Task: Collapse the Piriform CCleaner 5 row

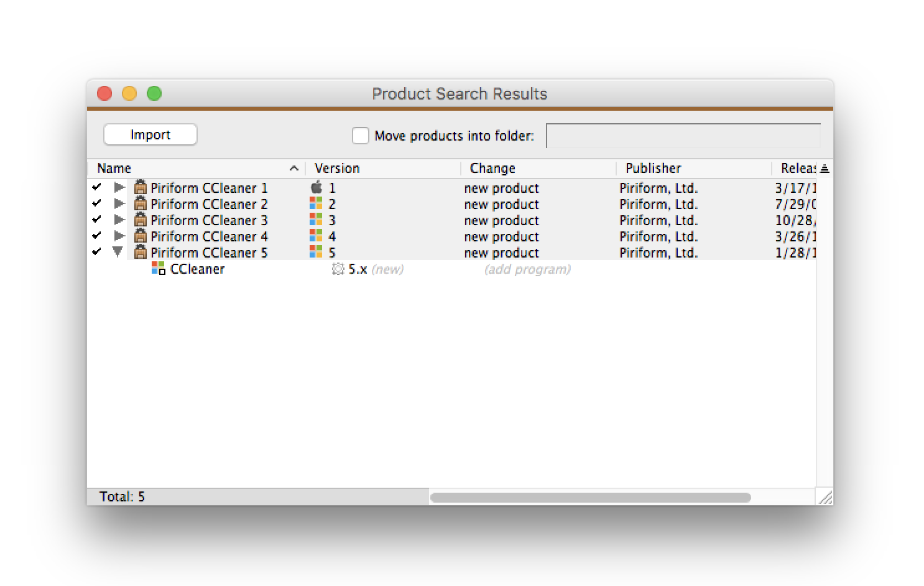Action: click(x=118, y=252)
